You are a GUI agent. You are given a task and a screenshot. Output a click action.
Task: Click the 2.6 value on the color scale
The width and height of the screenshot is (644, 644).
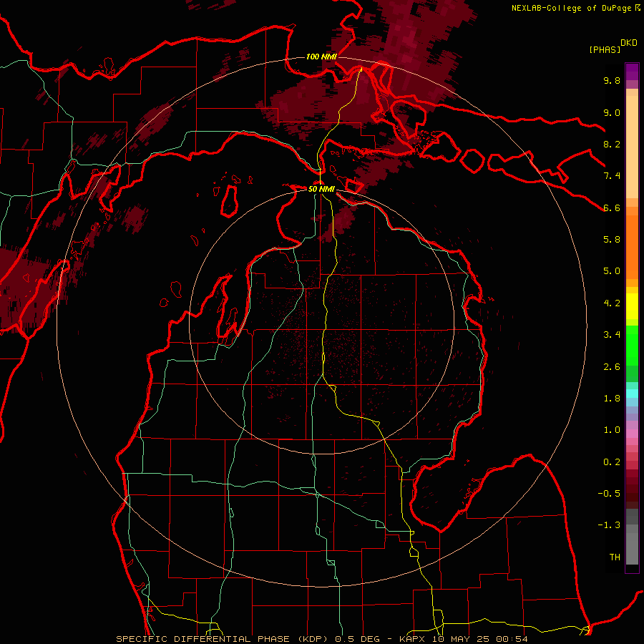pos(612,367)
